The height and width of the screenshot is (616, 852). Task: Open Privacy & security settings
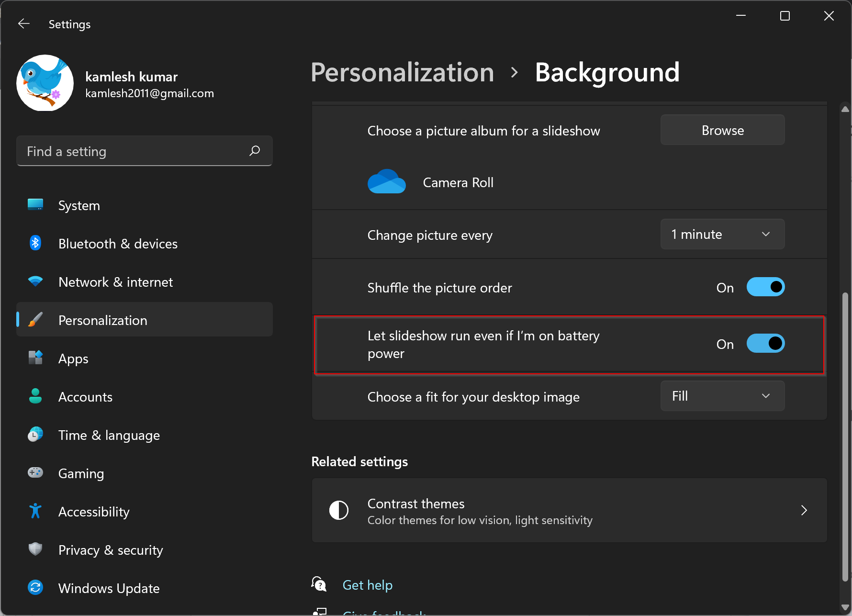145,550
